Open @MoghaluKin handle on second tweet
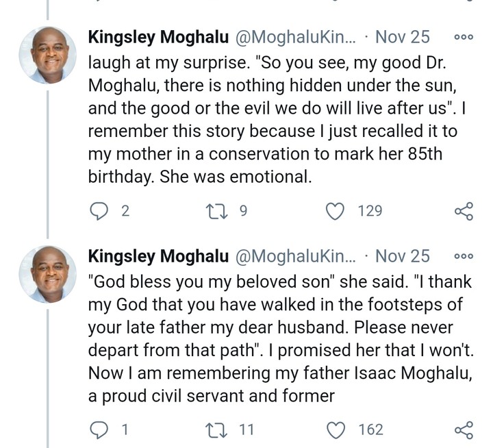This screenshot has width=493, height=448. 295,256
